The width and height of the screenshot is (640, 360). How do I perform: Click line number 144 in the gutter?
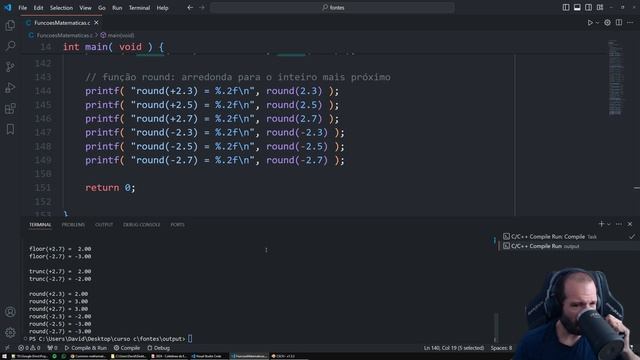coord(43,91)
